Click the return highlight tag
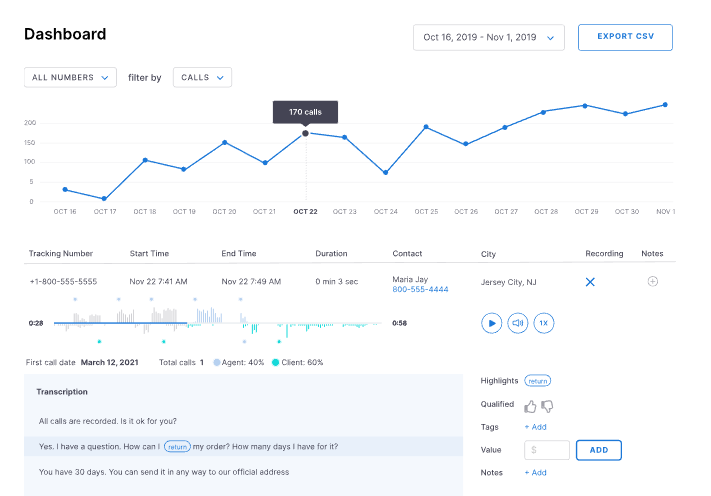 click(538, 381)
